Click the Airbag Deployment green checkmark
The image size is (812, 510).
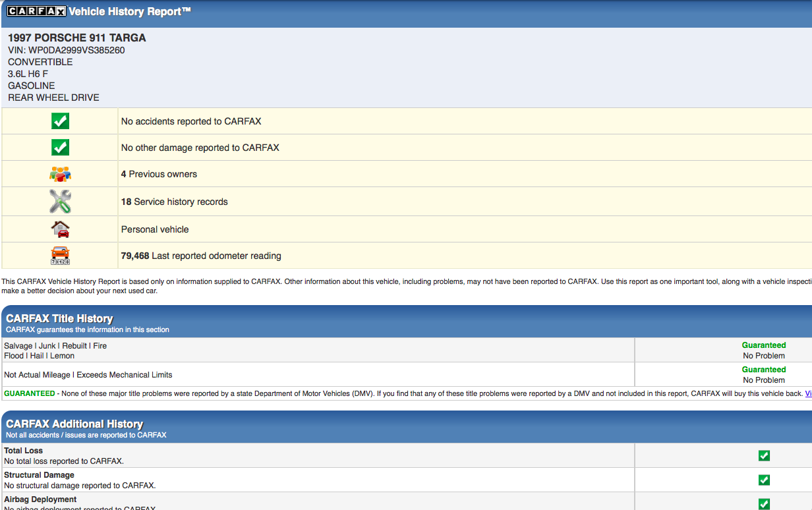[x=764, y=504]
